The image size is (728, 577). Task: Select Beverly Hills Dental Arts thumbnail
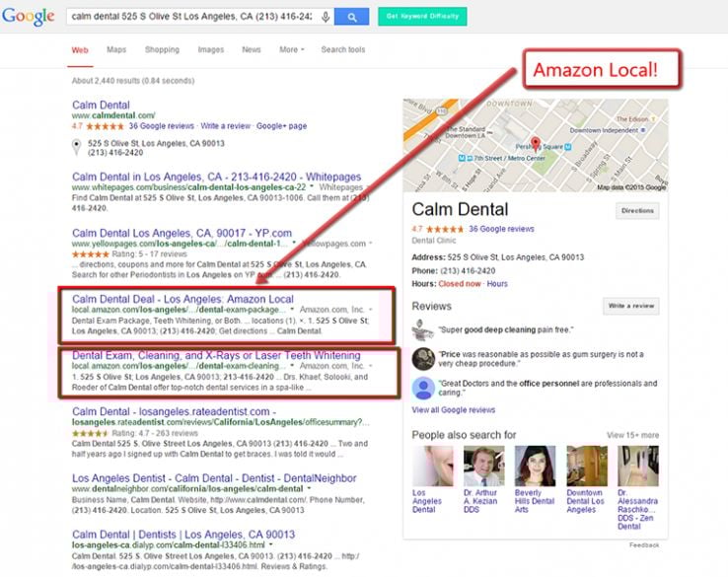coord(529,467)
